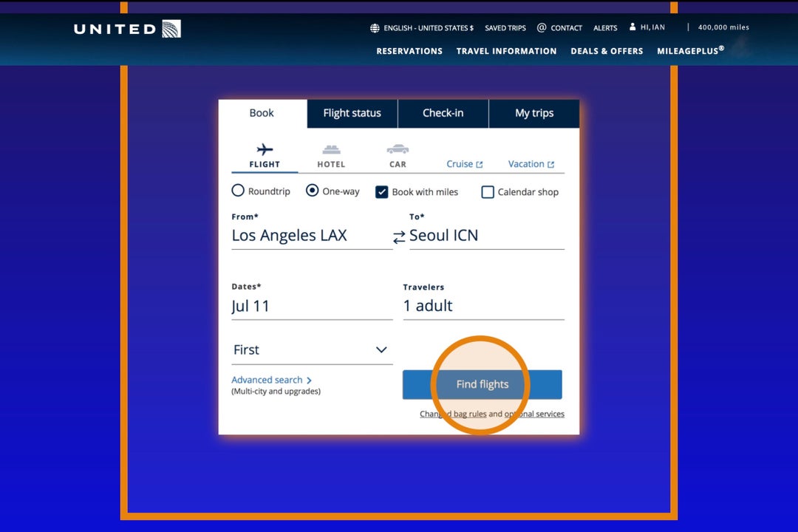Open Advanced search for multi-city trips
This screenshot has width=798, height=532.
pos(268,379)
